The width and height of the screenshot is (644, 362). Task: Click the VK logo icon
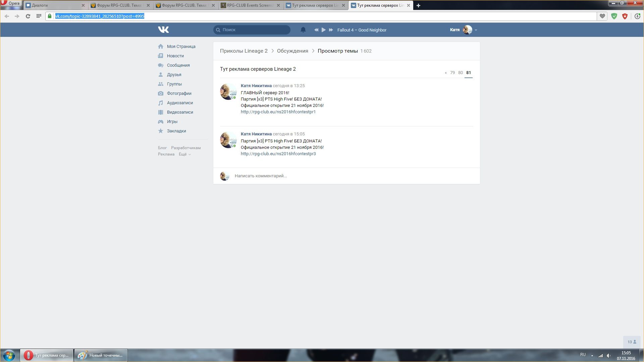[x=163, y=30]
